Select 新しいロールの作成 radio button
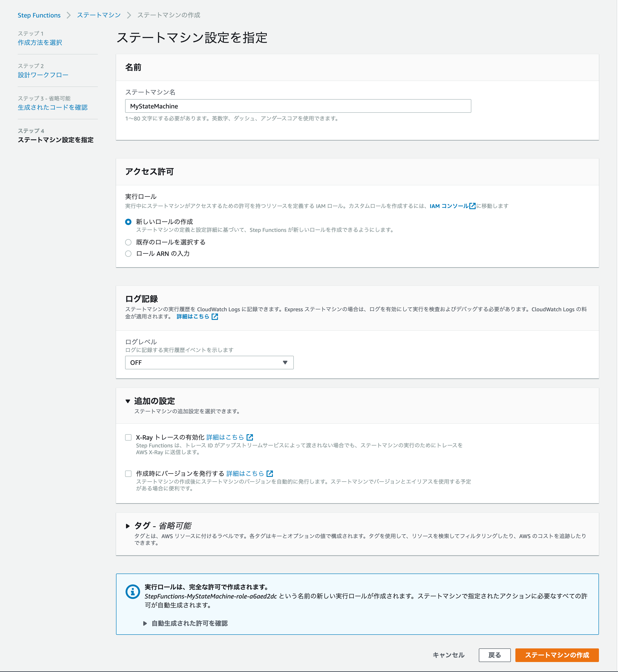This screenshot has height=672, width=618. click(x=128, y=222)
